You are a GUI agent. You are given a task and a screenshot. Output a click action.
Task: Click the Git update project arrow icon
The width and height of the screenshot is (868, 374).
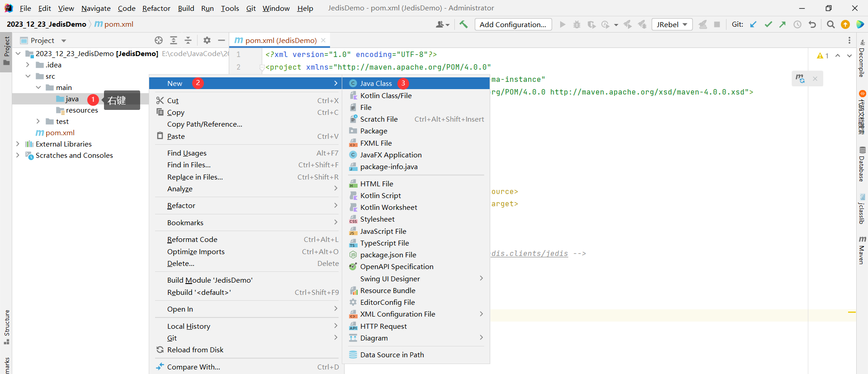pos(753,24)
